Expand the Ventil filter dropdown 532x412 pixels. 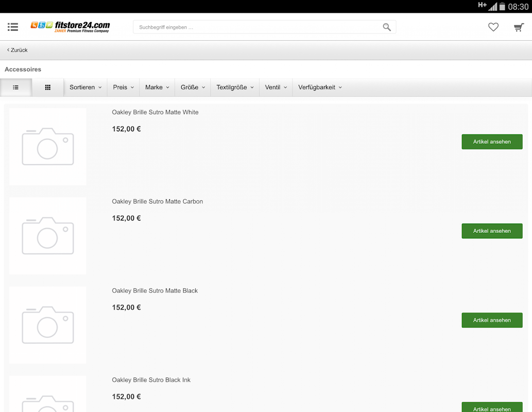276,88
